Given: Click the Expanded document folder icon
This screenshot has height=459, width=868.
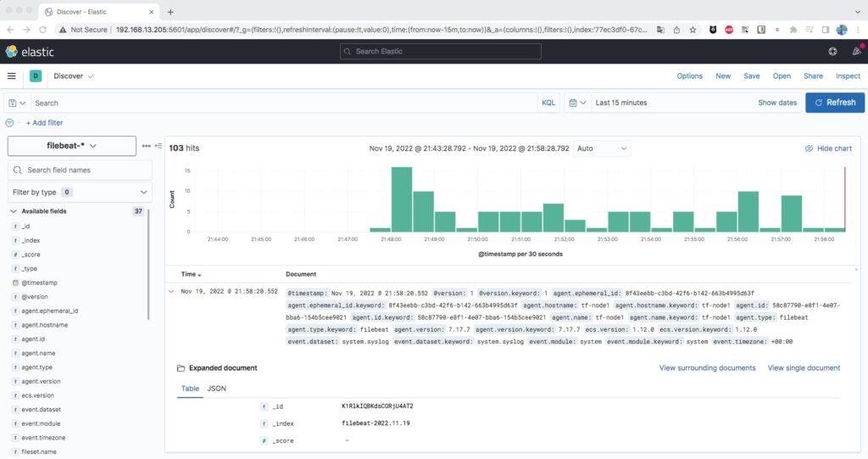Looking at the screenshot, I should [181, 368].
